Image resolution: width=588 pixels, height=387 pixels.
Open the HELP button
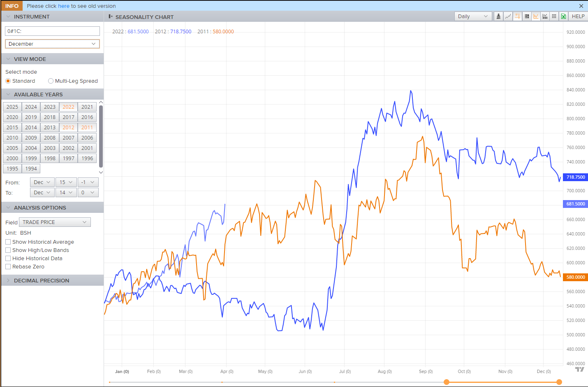[x=578, y=16]
